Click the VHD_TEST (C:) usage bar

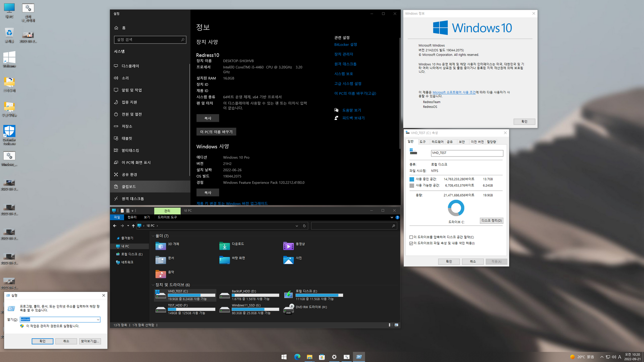(192, 295)
